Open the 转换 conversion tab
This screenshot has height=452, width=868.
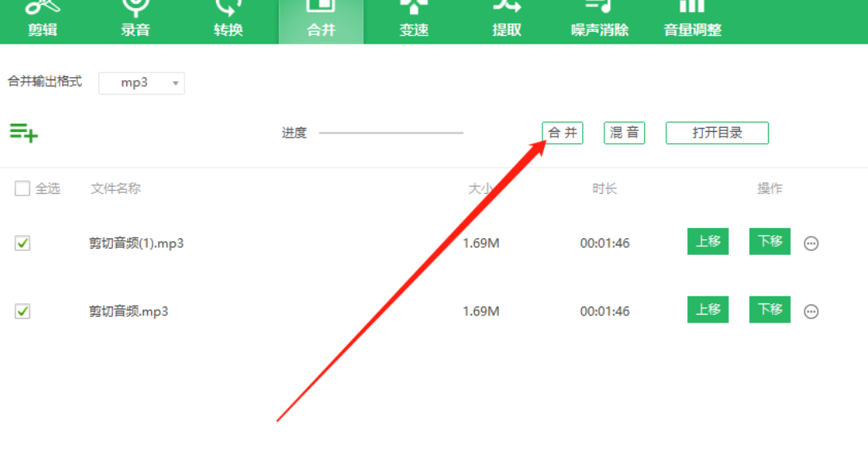[229, 21]
